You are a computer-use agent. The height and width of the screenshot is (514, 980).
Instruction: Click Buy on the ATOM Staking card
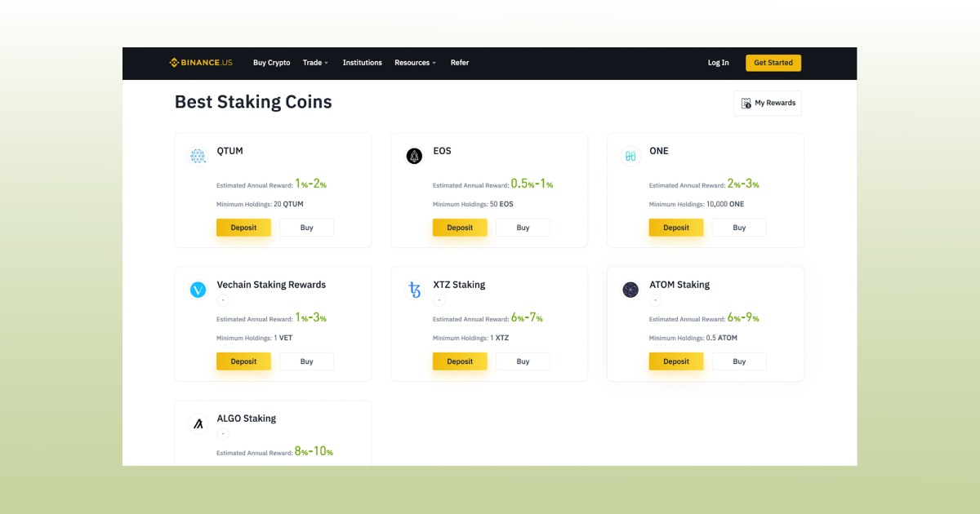click(x=739, y=361)
